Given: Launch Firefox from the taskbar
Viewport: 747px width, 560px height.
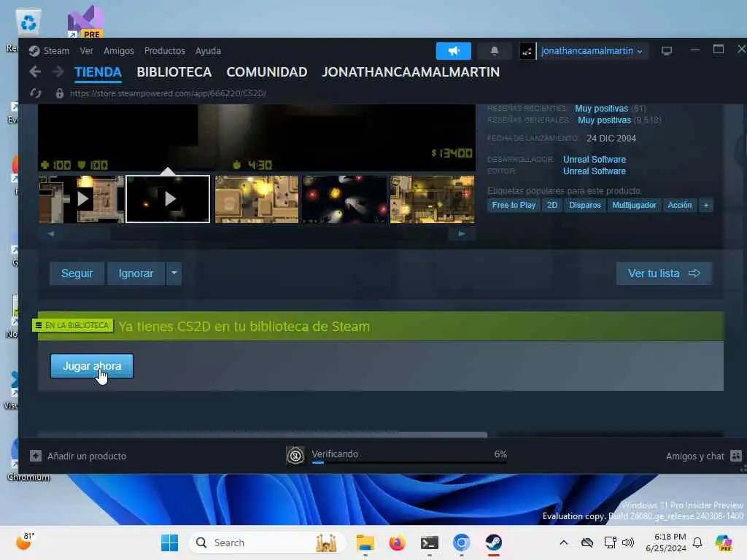Looking at the screenshot, I should click(x=397, y=542).
